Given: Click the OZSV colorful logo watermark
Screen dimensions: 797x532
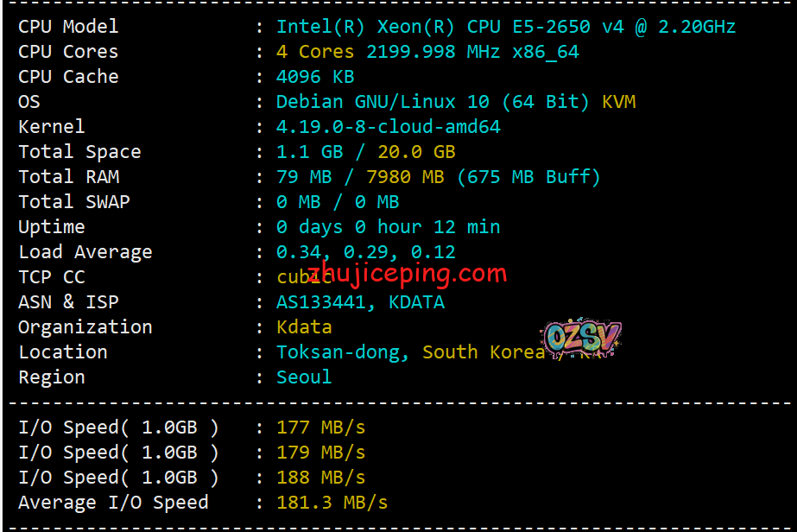Looking at the screenshot, I should [x=582, y=339].
